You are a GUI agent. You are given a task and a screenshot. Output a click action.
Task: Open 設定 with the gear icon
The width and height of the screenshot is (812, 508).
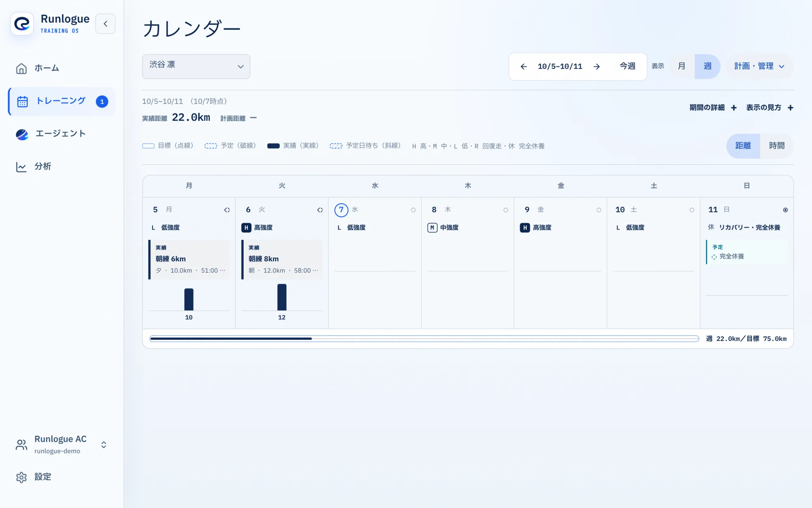22,477
